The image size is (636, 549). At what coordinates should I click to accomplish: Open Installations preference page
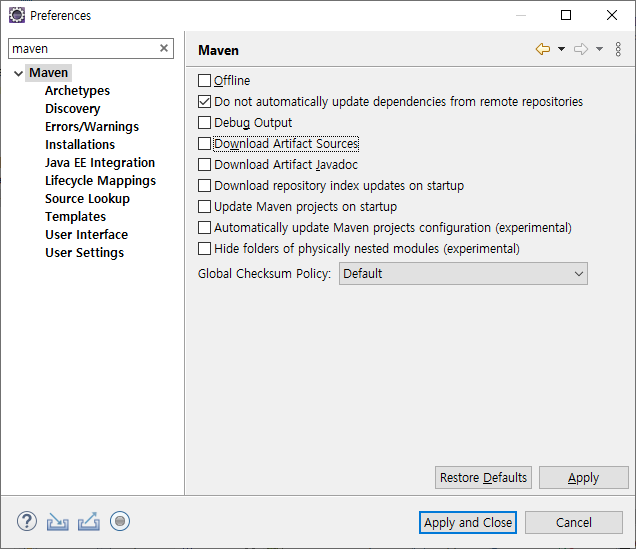[x=80, y=145]
